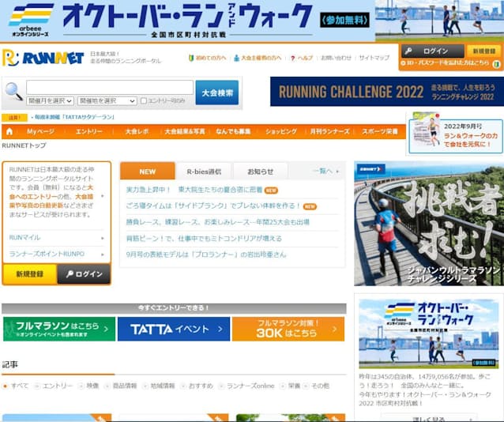Screen dimensions: 504x422
Task: Open the 開催地を選択 dropdown
Action: (x=107, y=101)
